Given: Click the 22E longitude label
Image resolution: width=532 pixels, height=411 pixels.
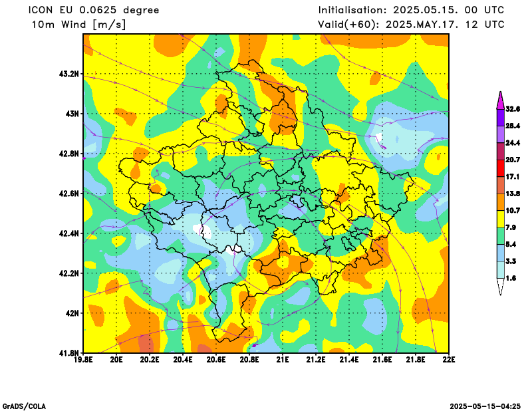Looking at the screenshot, I should pos(448,360).
